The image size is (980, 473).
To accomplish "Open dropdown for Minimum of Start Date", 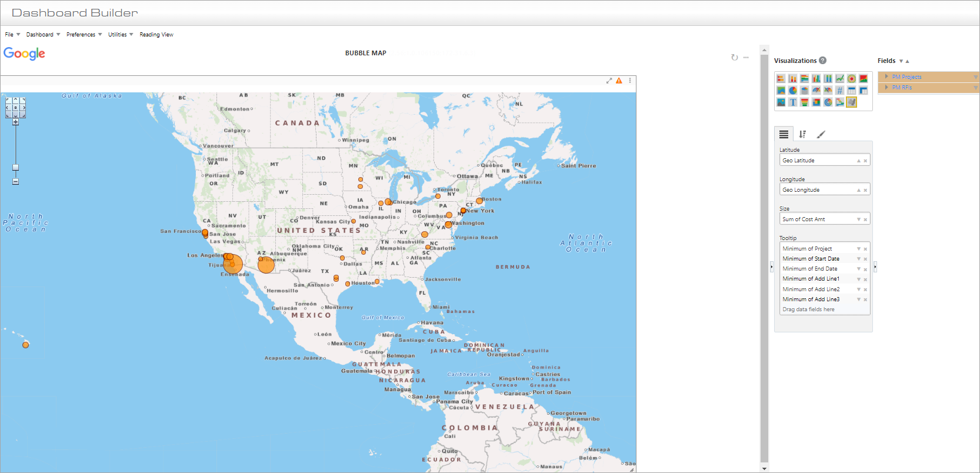I will [859, 259].
